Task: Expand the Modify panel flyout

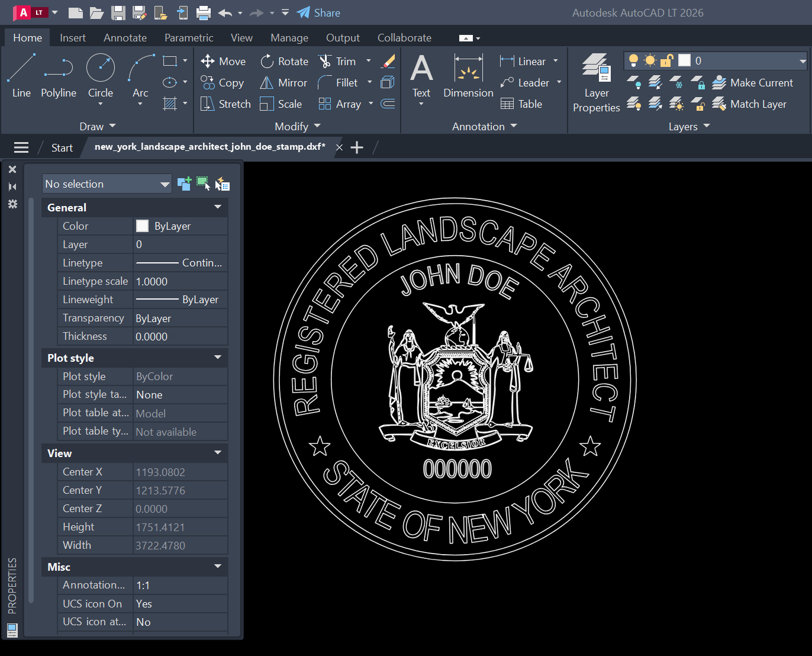Action: click(317, 126)
